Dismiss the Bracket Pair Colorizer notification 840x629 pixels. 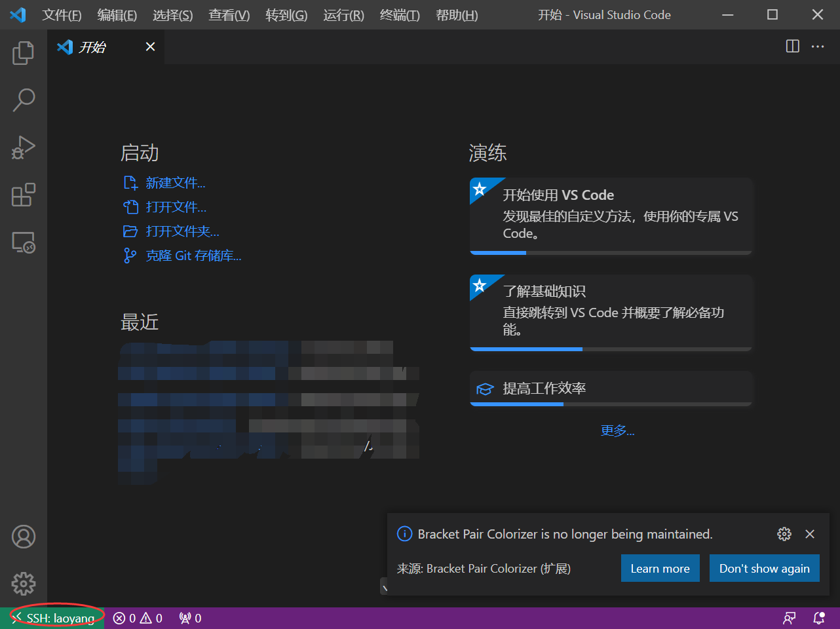pyautogui.click(x=810, y=534)
